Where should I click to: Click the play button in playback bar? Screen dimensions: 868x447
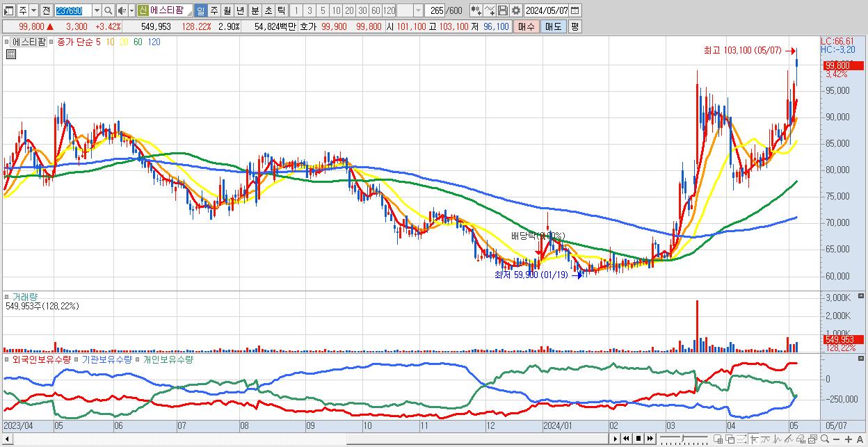tap(616, 439)
